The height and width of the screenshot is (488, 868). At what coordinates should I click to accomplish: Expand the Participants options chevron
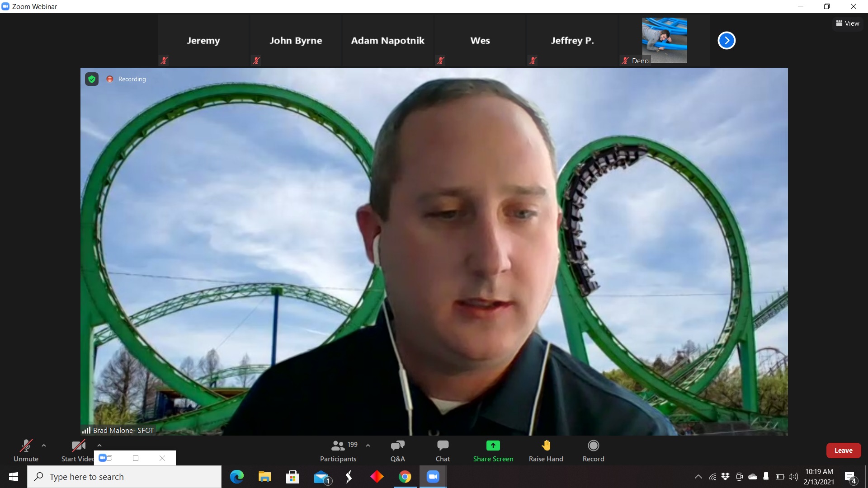coord(368,446)
